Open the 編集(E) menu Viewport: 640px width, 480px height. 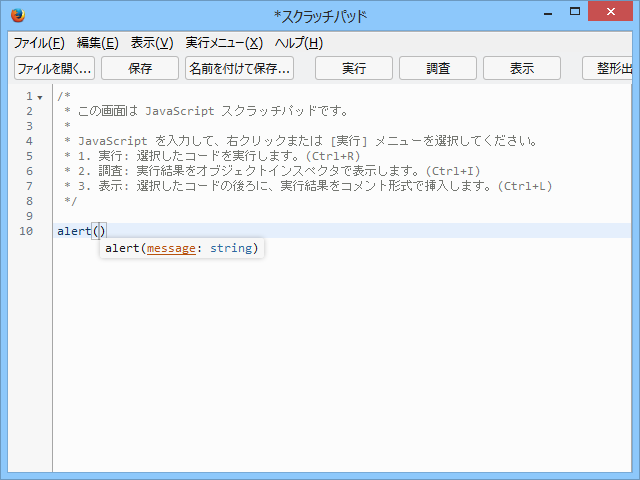[98, 43]
